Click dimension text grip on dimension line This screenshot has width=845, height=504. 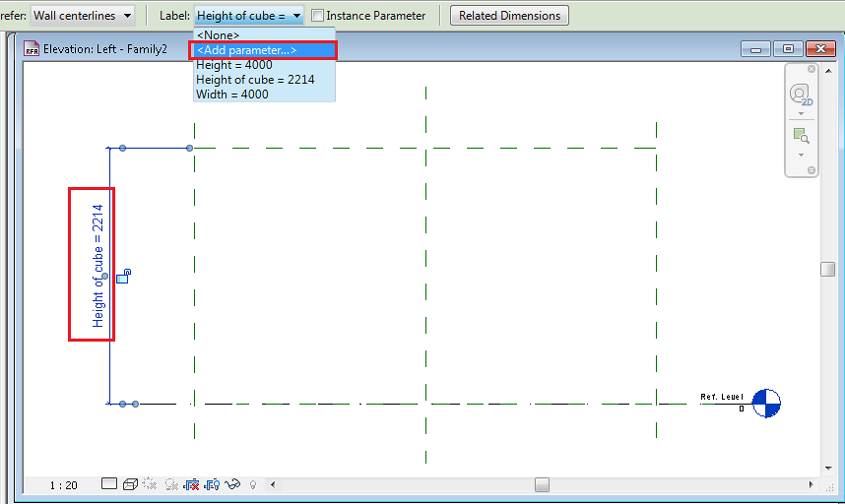pos(105,277)
